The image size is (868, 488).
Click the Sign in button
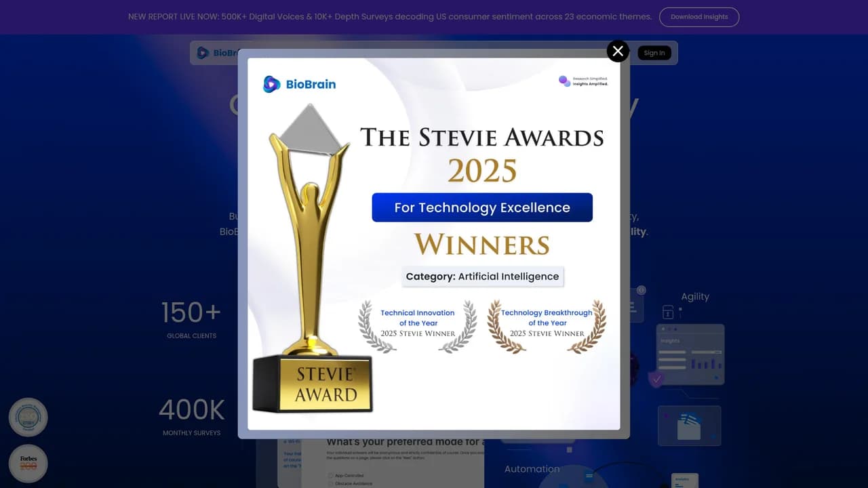654,53
